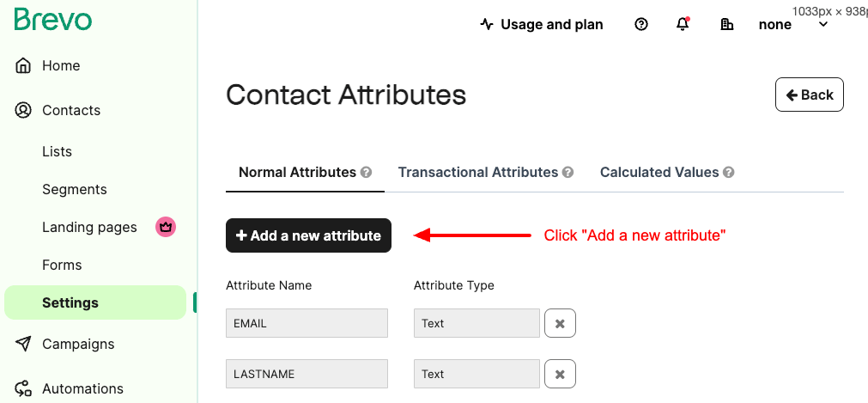Click Add a new attribute button
The height and width of the screenshot is (403, 868).
coord(308,235)
